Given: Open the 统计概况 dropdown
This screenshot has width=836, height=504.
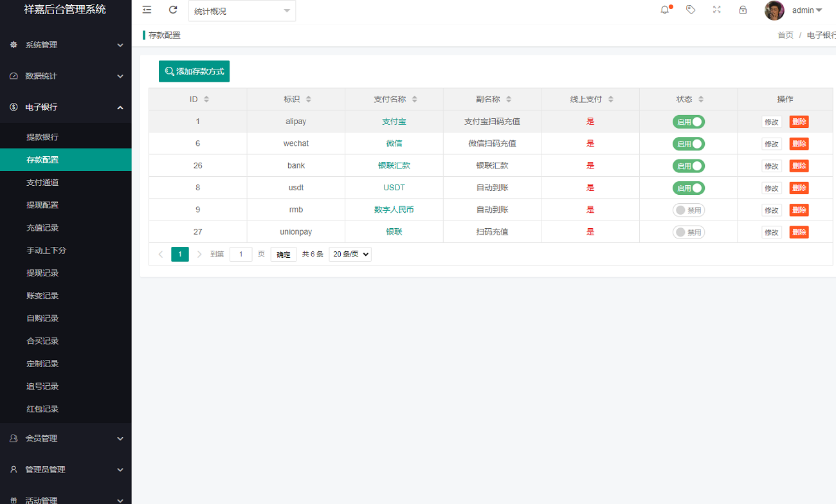Looking at the screenshot, I should click(242, 11).
